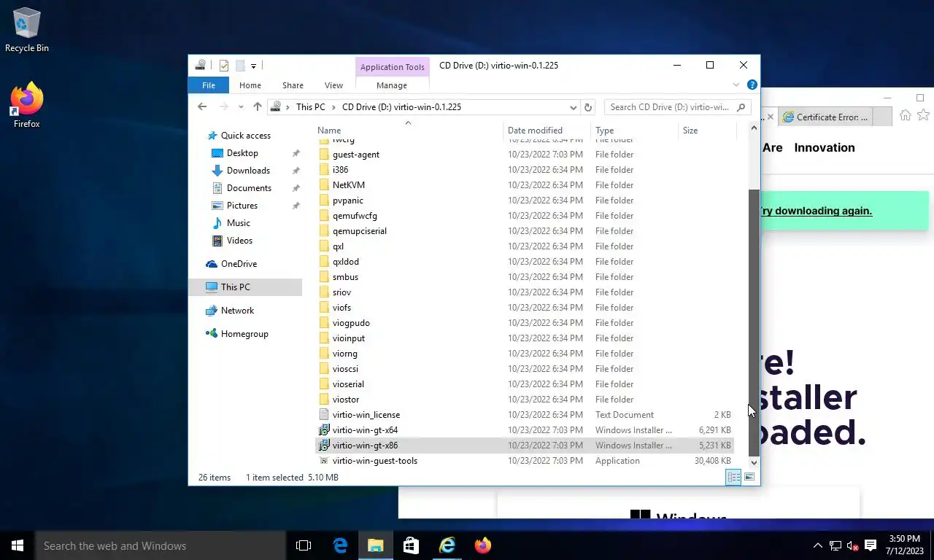Select the smbus folder name
Image resolution: width=934 pixels, height=560 pixels.
(x=345, y=277)
